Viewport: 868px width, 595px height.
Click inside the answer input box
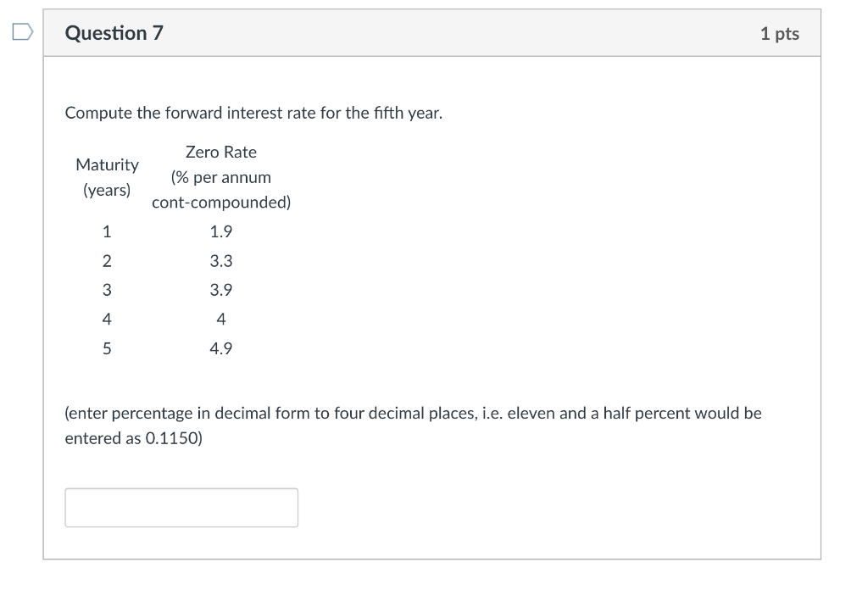pyautogui.click(x=181, y=506)
